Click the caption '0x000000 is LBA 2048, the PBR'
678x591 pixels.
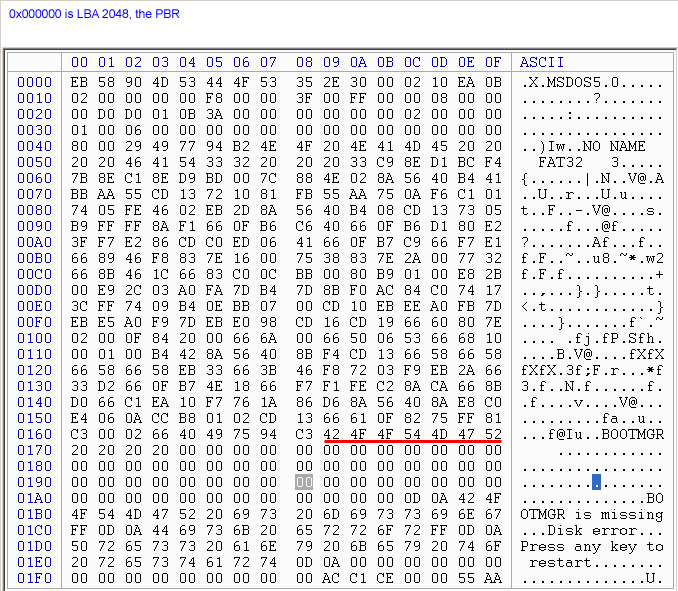94,14
